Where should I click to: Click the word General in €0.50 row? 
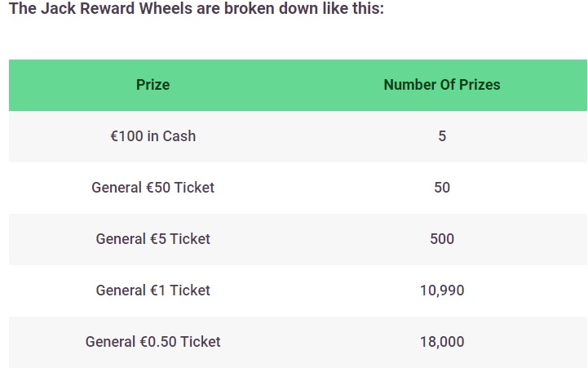click(110, 342)
